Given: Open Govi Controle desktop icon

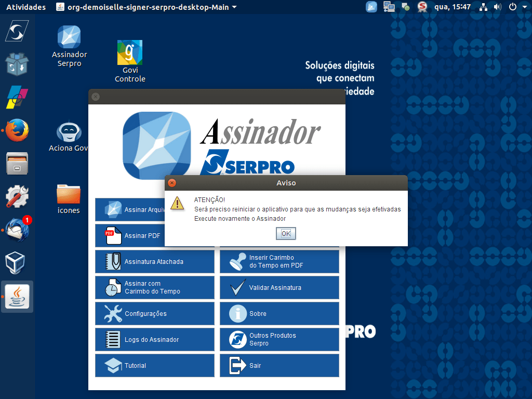Looking at the screenshot, I should (130, 61).
